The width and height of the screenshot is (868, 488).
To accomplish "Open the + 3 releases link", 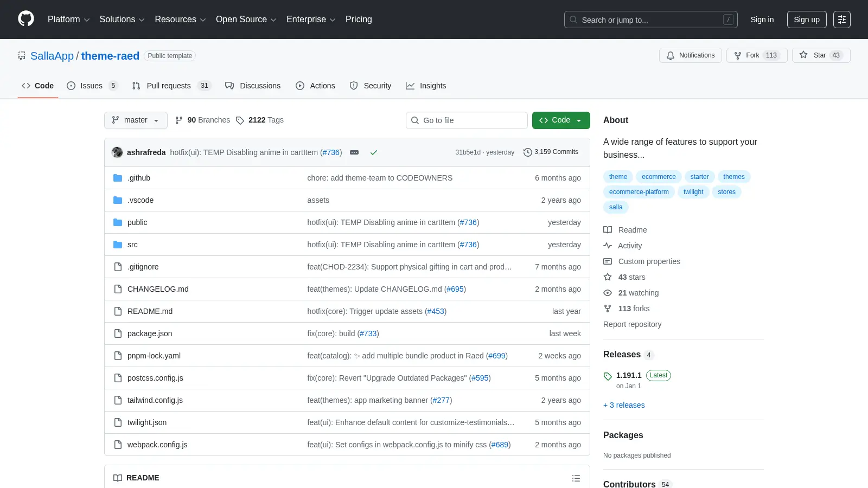I will pyautogui.click(x=624, y=405).
